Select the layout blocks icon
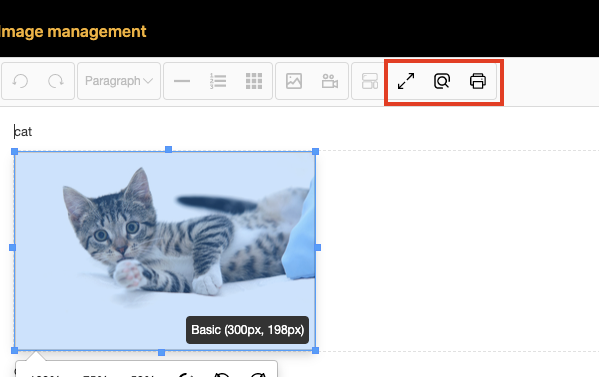 point(369,81)
